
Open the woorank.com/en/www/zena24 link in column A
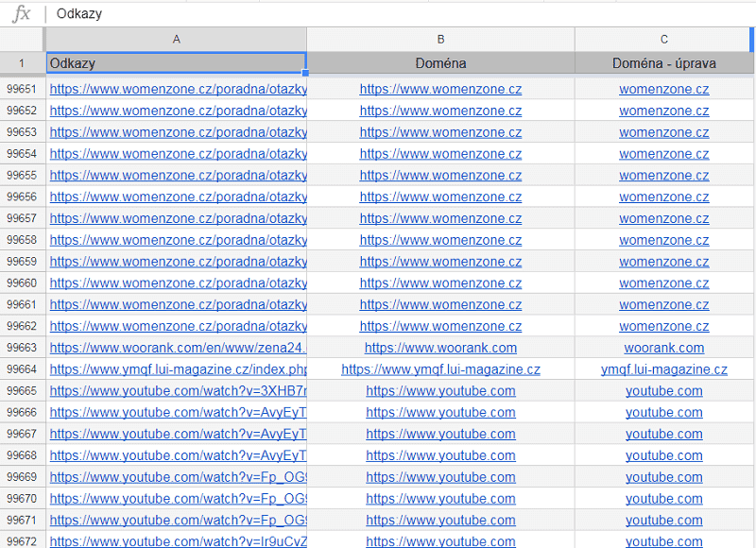click(x=178, y=348)
